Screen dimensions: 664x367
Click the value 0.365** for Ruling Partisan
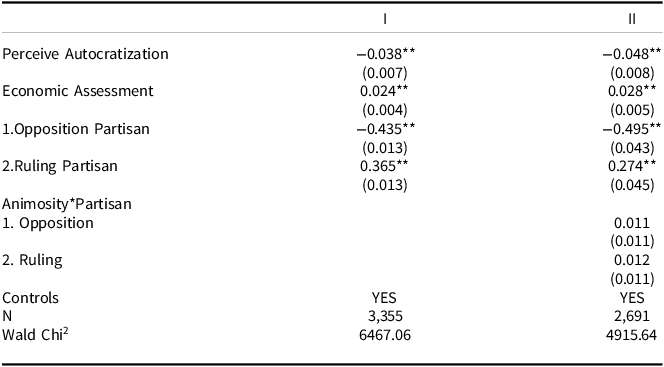coord(385,166)
